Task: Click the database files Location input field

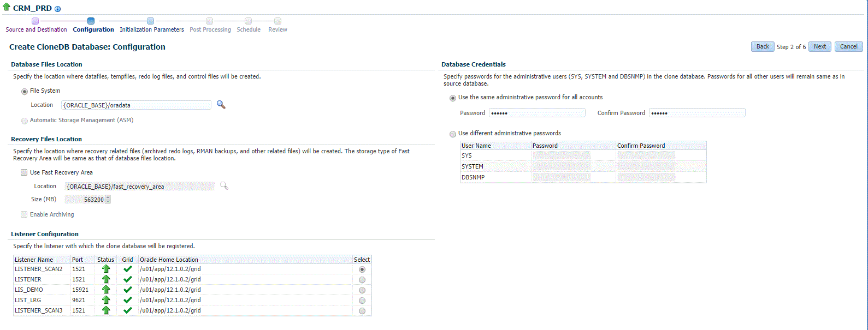Action: [x=136, y=105]
